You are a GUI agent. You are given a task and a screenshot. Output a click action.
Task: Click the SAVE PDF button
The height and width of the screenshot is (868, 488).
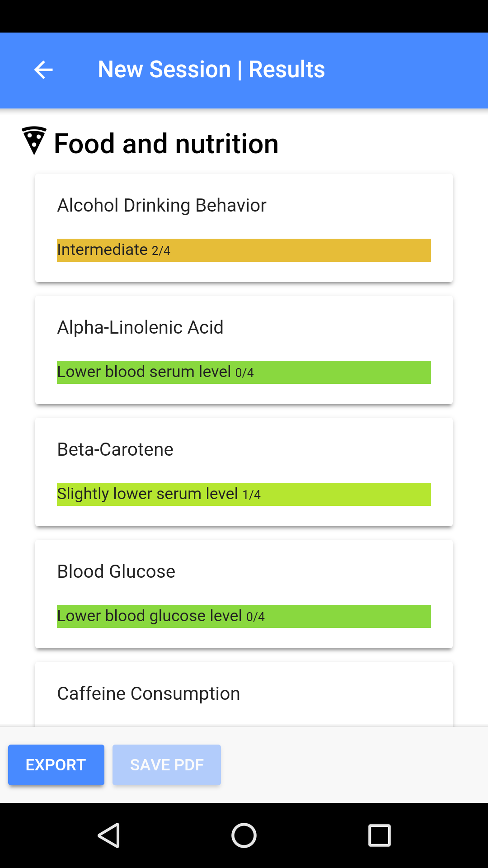(x=166, y=765)
